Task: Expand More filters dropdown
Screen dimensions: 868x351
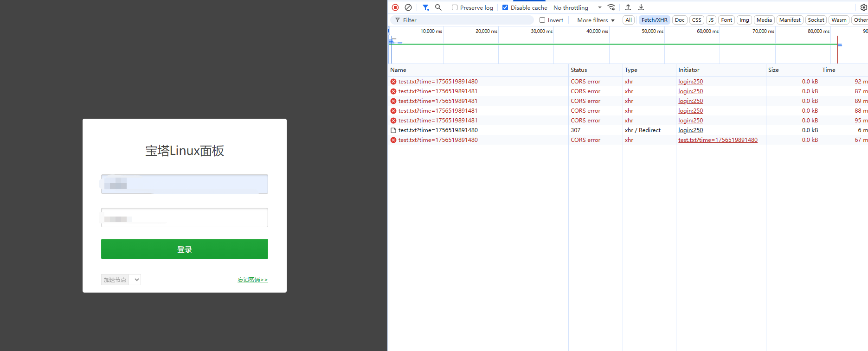Action: (x=596, y=20)
